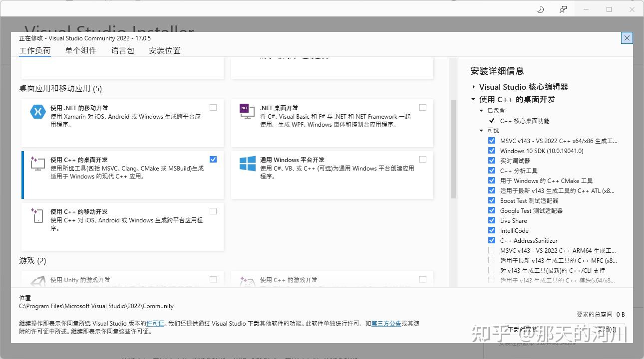Expand the Visual Studio 核心编辑器 node

click(x=473, y=86)
